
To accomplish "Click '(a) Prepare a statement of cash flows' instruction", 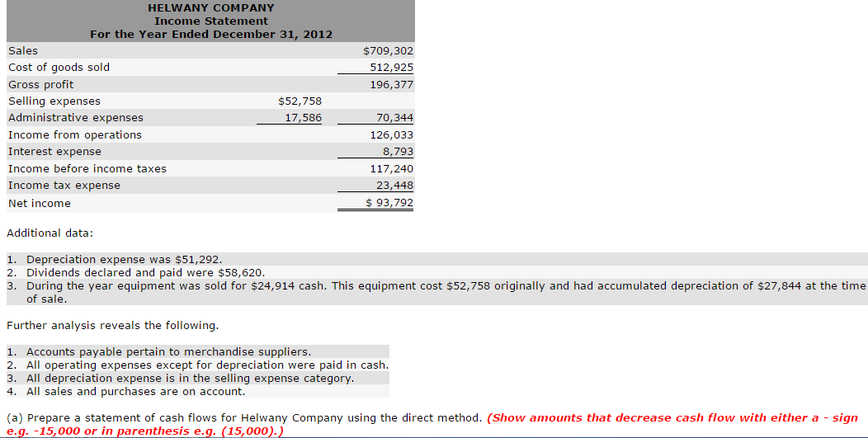I will coord(244,418).
